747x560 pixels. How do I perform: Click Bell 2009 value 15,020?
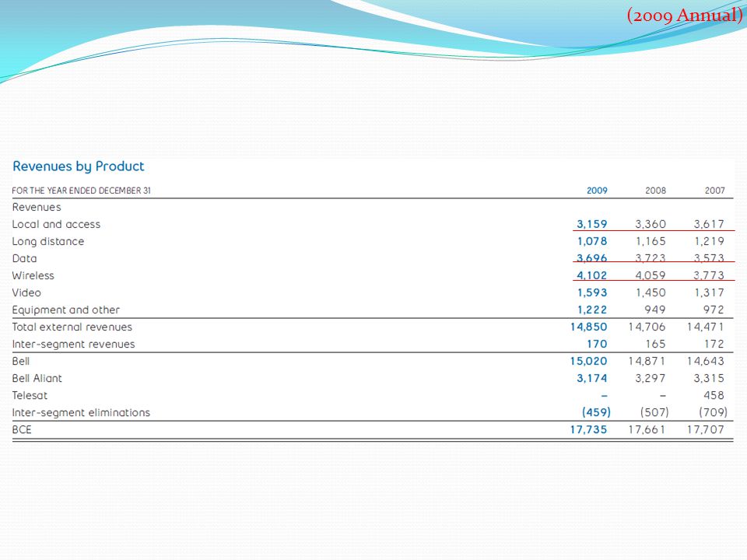589,362
